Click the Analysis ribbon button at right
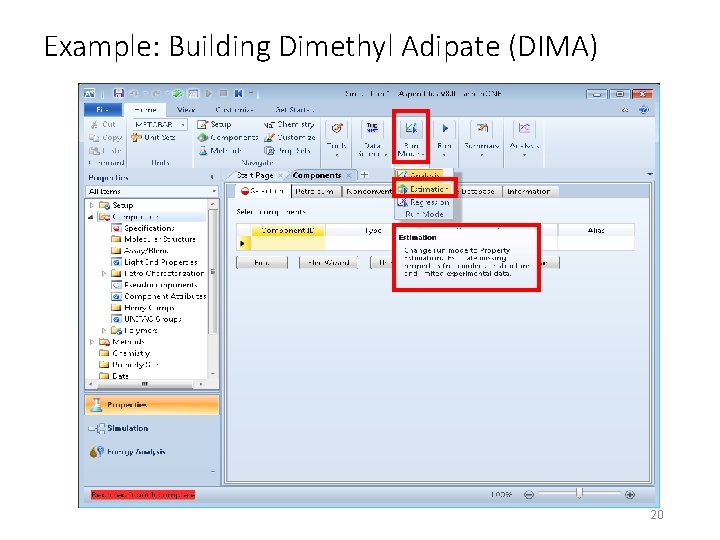 (x=524, y=138)
